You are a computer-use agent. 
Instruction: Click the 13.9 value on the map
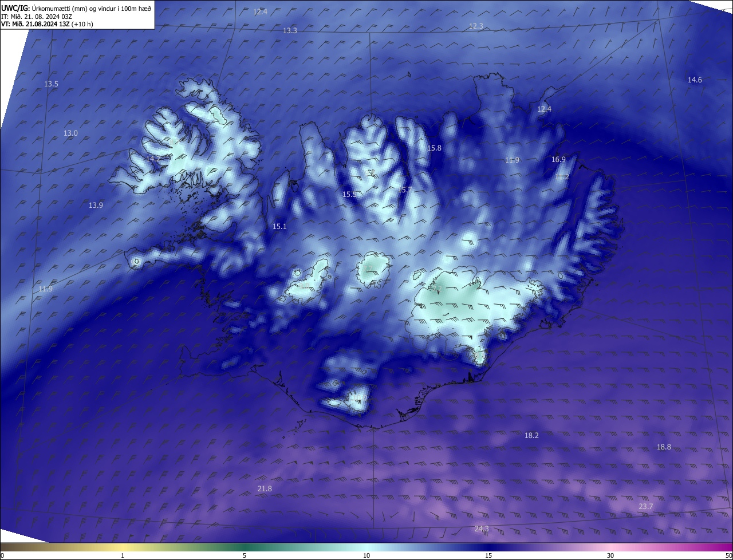click(x=96, y=206)
